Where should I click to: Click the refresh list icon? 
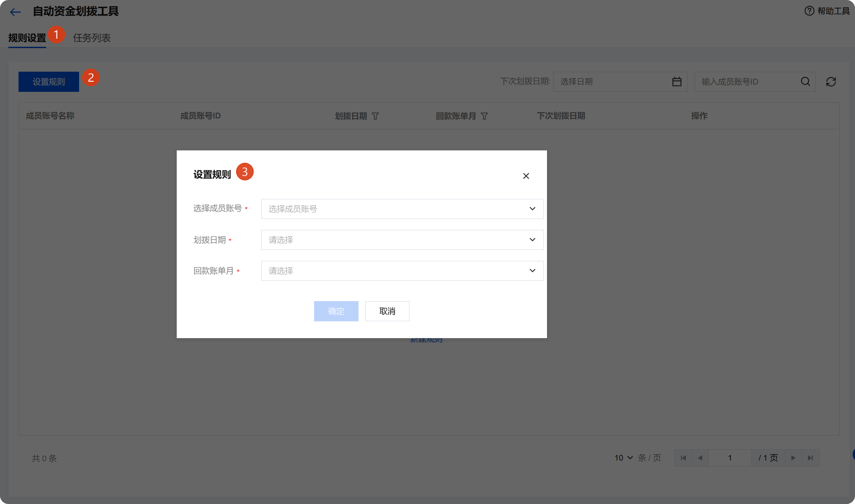[831, 81]
